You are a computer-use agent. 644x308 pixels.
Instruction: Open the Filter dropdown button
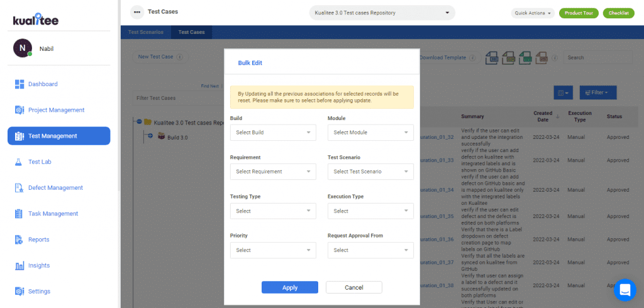tap(598, 93)
